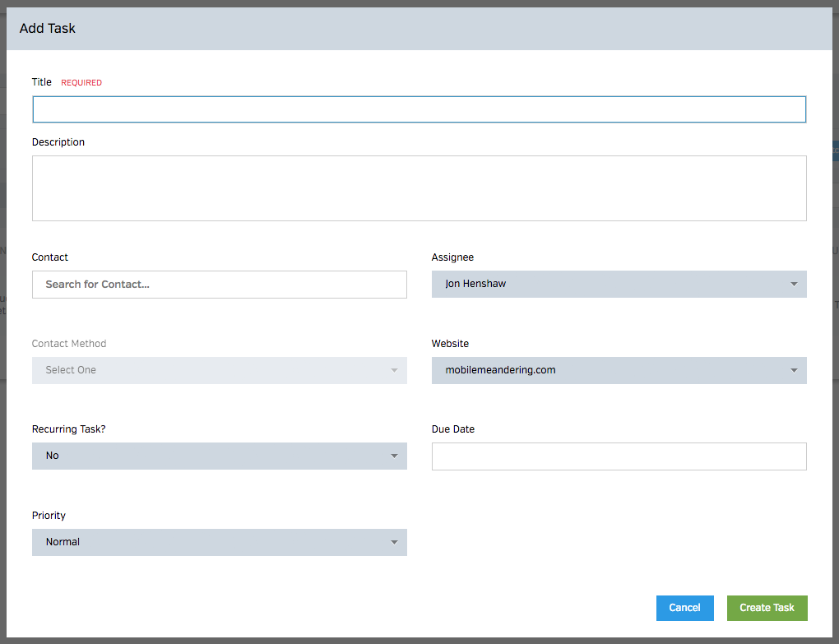Expand the Recurring Task dropdown set to No
This screenshot has height=644, width=839.
(219, 456)
